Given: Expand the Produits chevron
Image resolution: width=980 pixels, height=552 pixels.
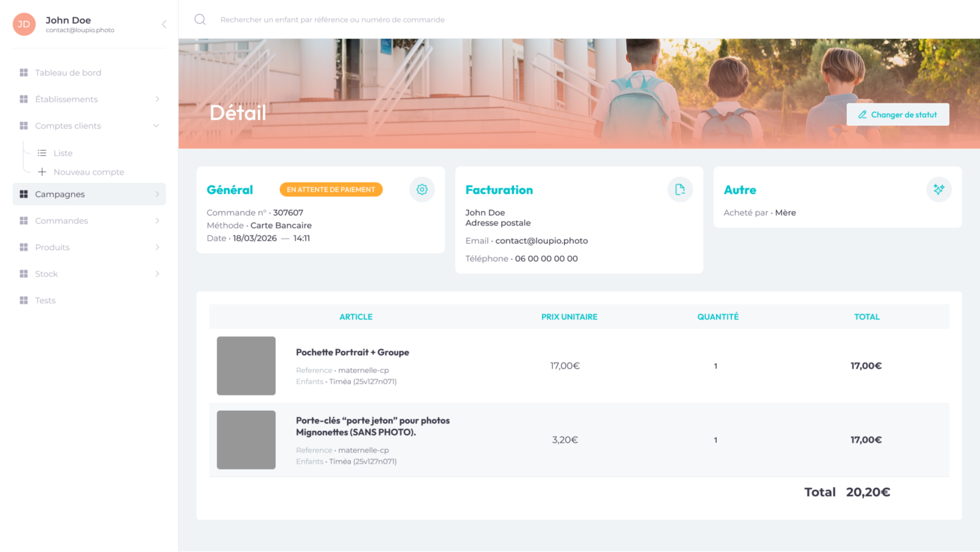Looking at the screenshot, I should tap(157, 248).
